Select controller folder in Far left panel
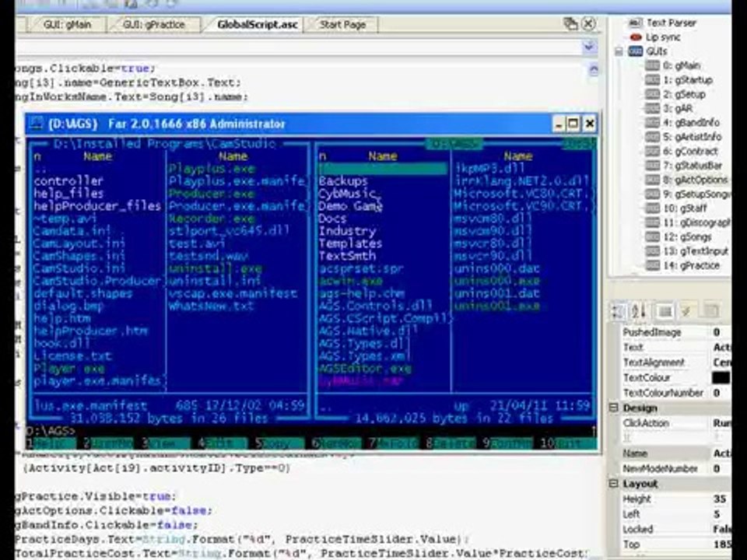The image size is (747, 560). coord(68,181)
